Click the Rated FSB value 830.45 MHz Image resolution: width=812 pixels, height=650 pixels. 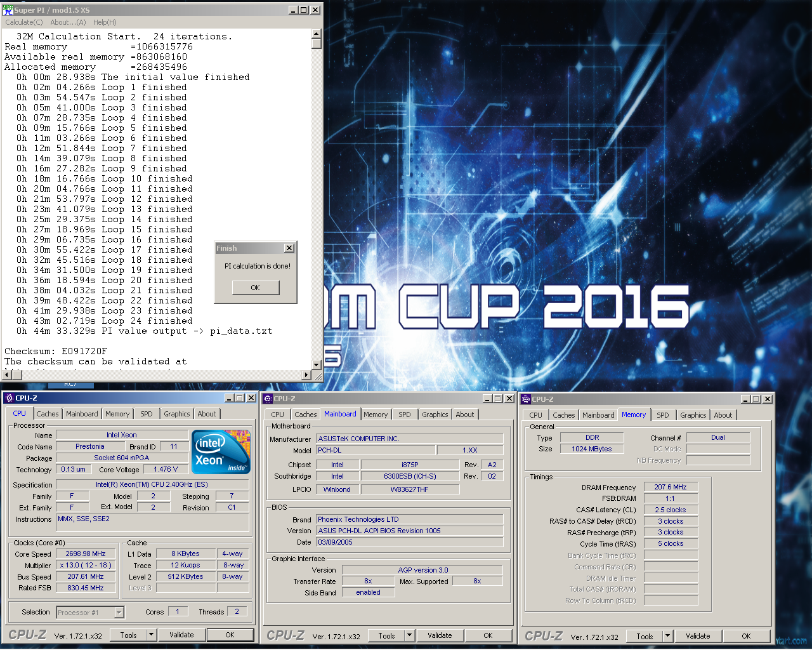(x=86, y=588)
